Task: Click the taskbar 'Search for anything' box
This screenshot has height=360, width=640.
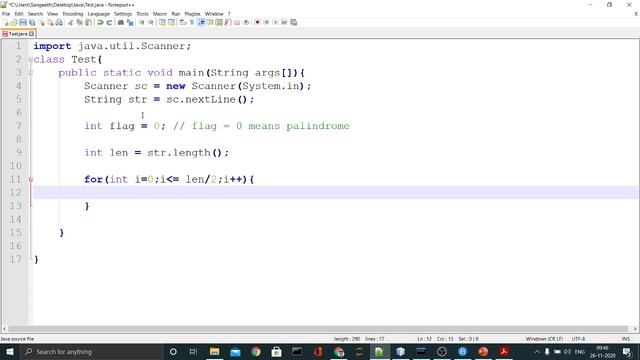Action: pyautogui.click(x=91, y=351)
